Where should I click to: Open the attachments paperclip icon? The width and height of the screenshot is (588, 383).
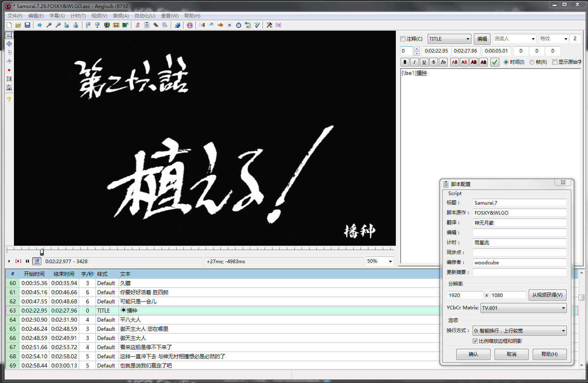coord(156,25)
